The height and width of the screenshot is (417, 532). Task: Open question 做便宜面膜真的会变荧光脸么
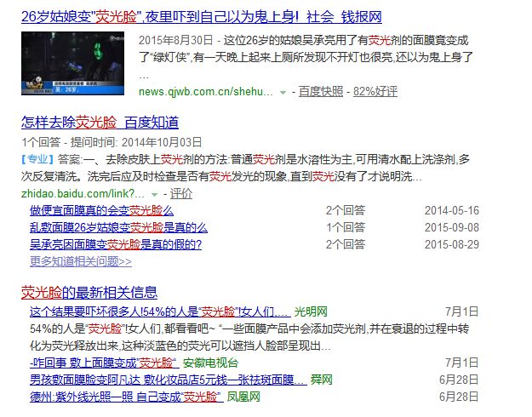click(x=101, y=210)
